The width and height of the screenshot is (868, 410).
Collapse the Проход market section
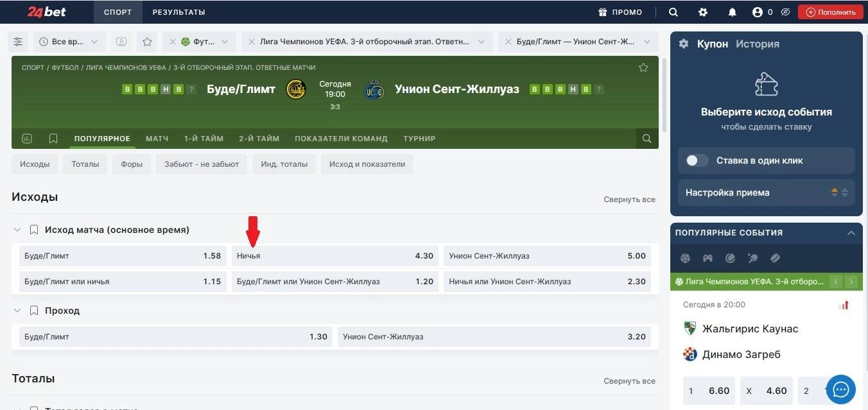tap(17, 311)
